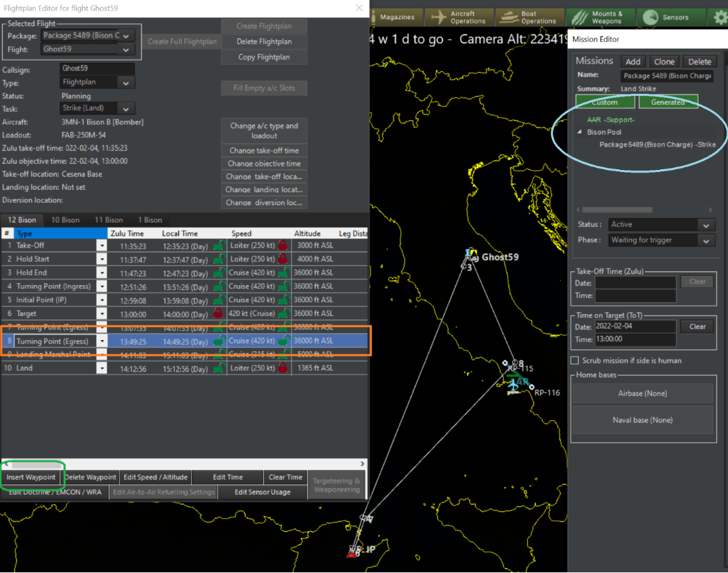This screenshot has height=573, width=728.
Task: Toggle the Custom missions filter
Action: click(604, 102)
